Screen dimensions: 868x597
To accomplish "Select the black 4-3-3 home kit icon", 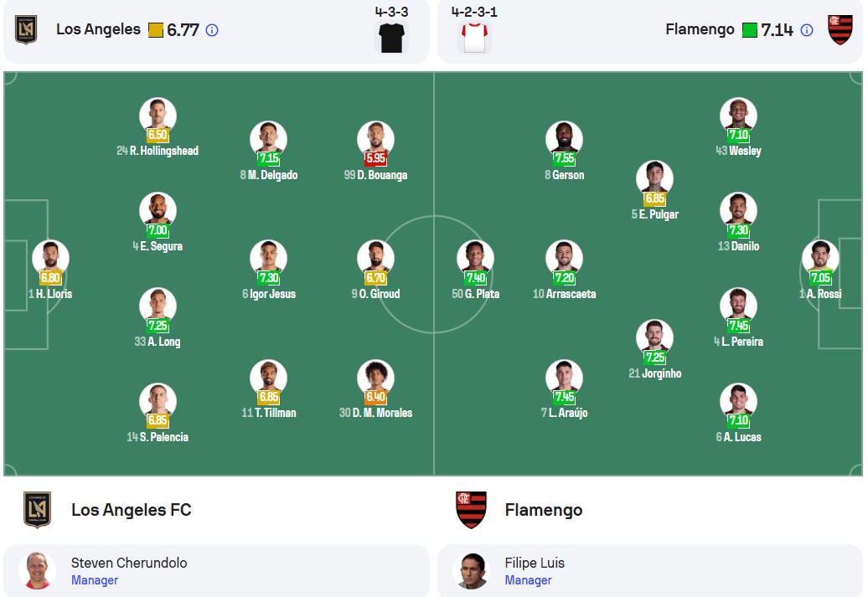I will (x=391, y=38).
